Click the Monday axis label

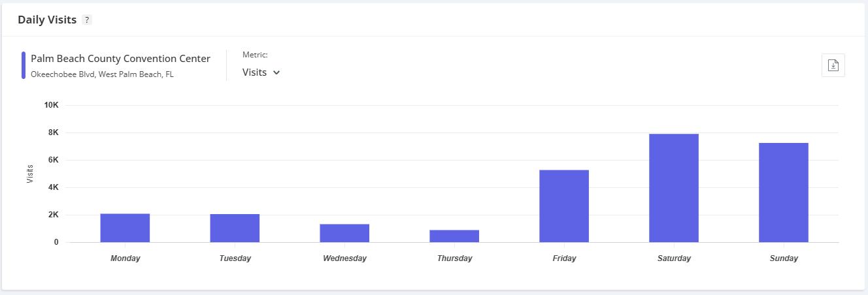[x=125, y=258]
